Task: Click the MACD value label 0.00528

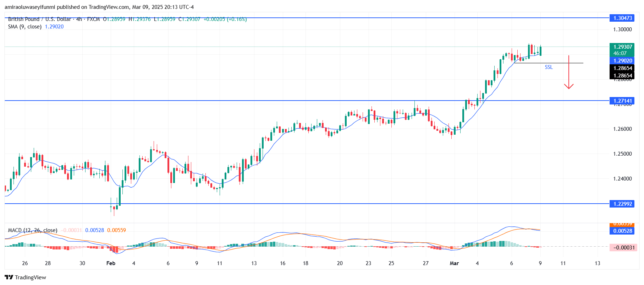Action: (623, 231)
